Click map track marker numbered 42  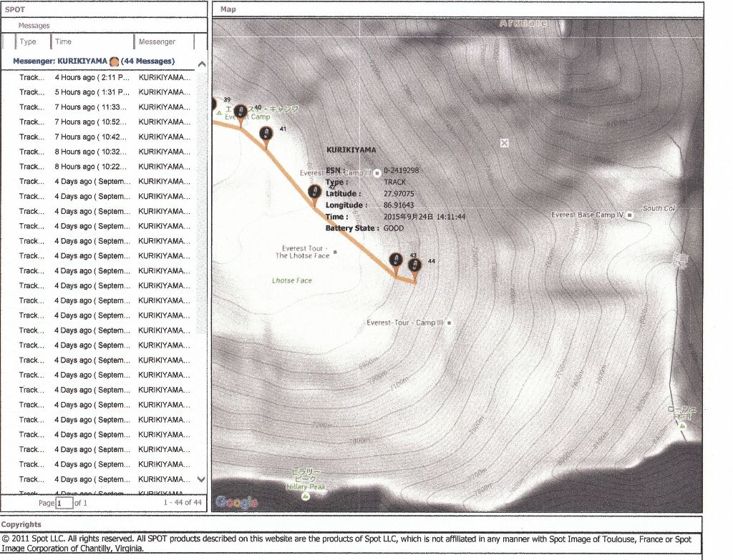315,196
